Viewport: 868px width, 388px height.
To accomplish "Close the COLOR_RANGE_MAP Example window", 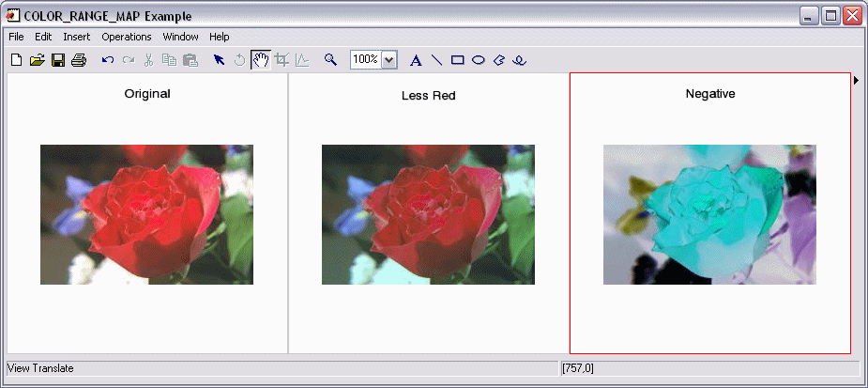I will (852, 16).
